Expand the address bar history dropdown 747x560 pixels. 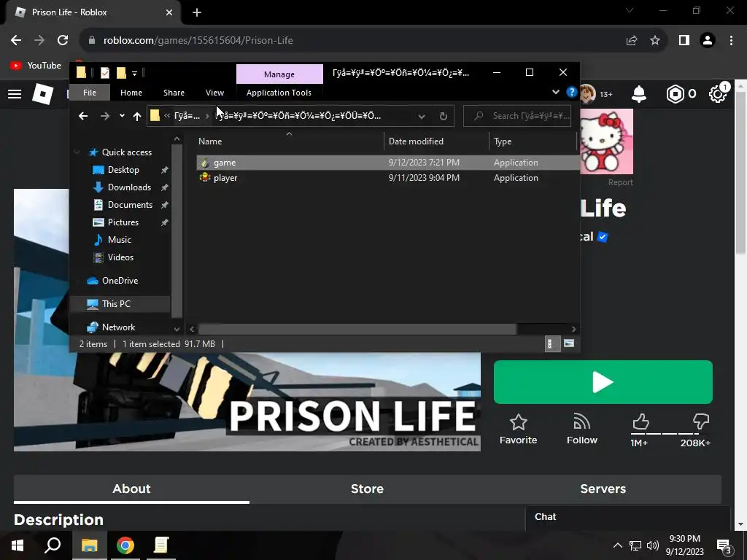422,116
